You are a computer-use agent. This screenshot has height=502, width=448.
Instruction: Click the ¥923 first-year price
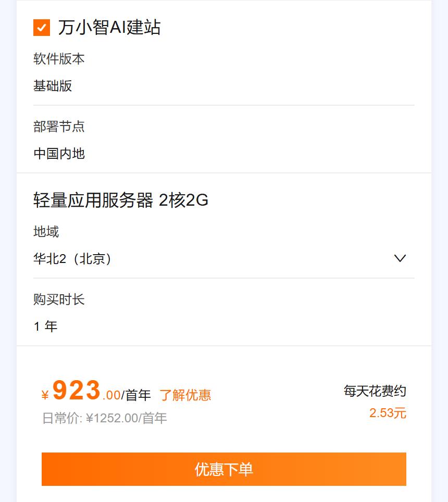click(x=77, y=391)
